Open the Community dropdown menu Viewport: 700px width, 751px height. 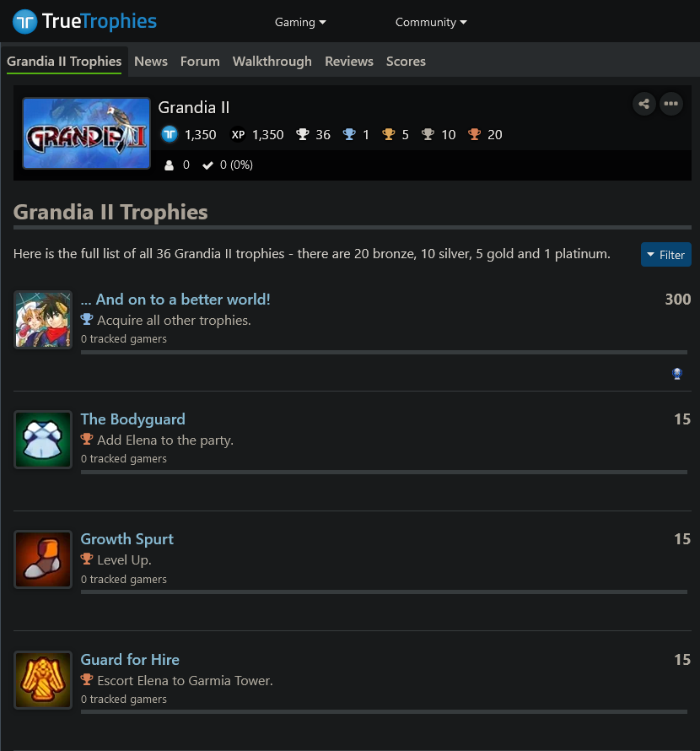[431, 22]
